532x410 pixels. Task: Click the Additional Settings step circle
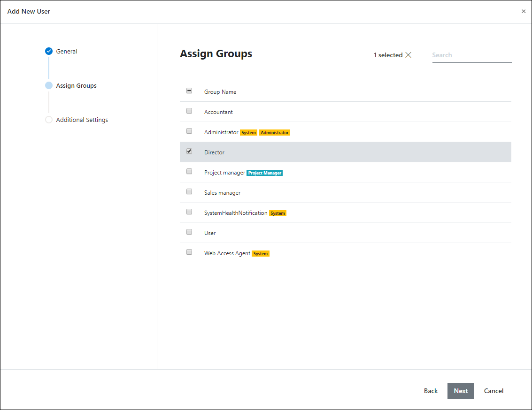pos(49,120)
